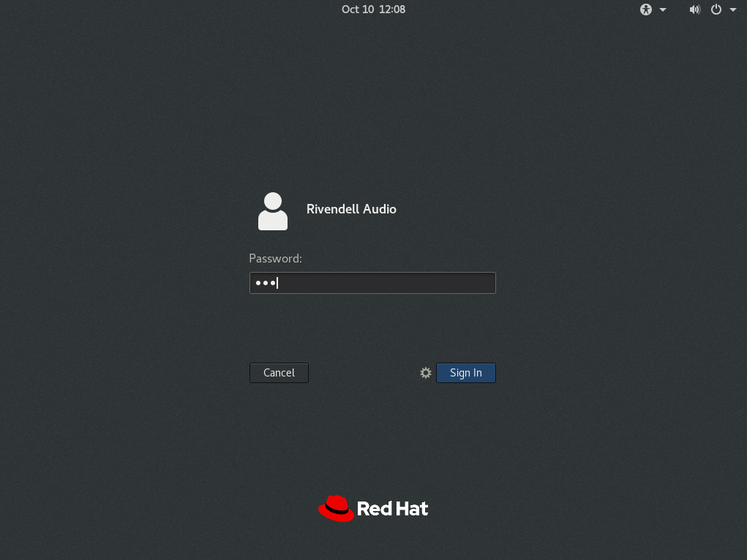Screen dimensions: 747x560
Task: Click the Rivendell Audio username
Action: (351, 209)
